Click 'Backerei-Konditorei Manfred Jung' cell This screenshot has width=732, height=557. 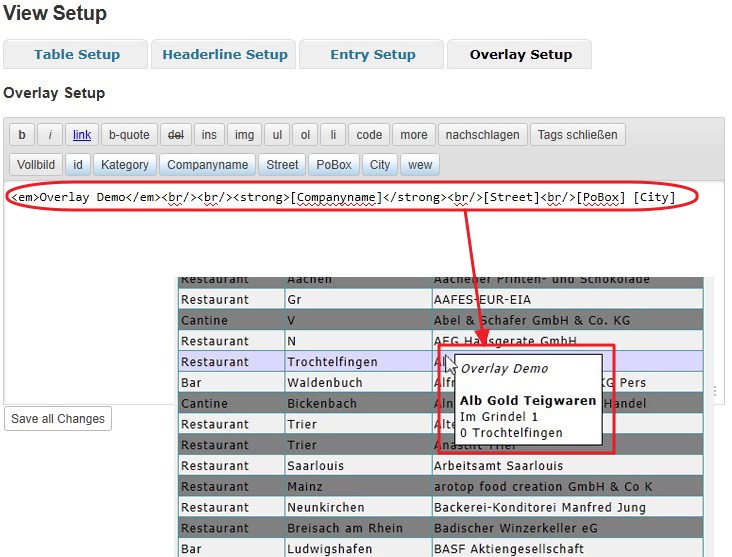pos(567,507)
